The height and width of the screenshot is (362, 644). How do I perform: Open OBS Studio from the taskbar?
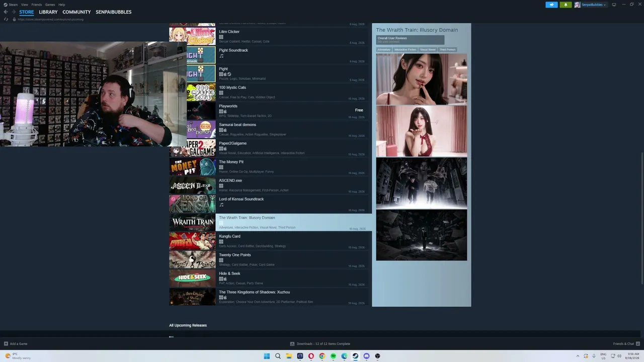click(x=377, y=356)
